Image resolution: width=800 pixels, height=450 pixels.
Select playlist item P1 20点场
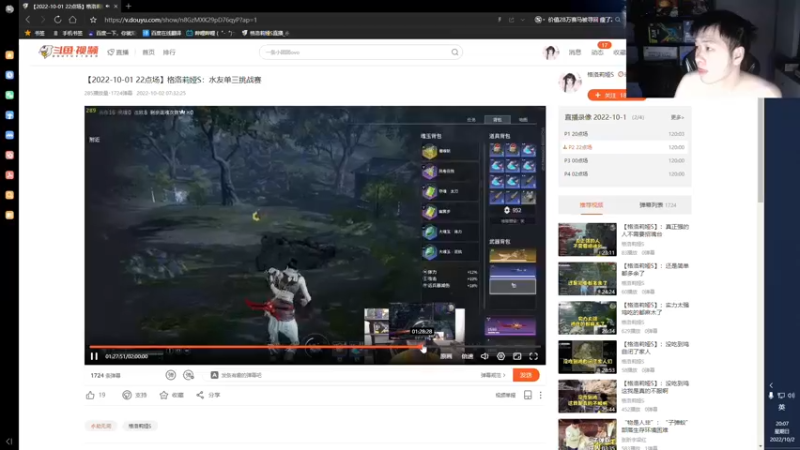coord(624,134)
